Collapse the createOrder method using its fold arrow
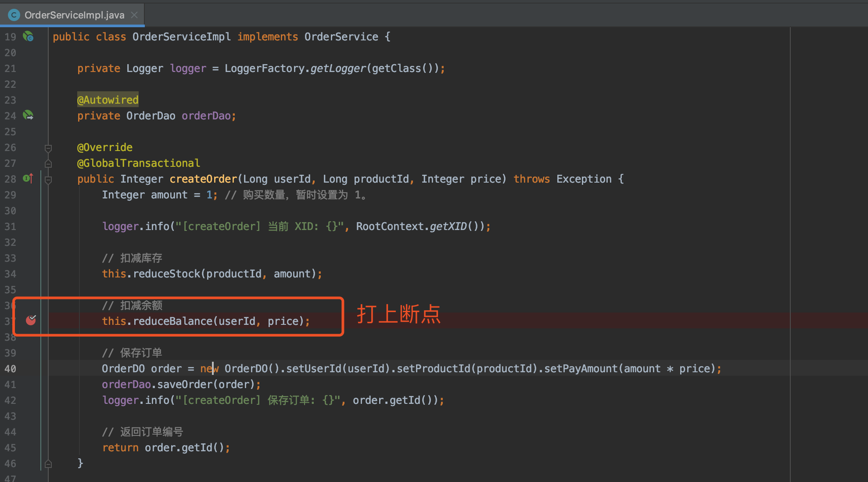 [48, 180]
